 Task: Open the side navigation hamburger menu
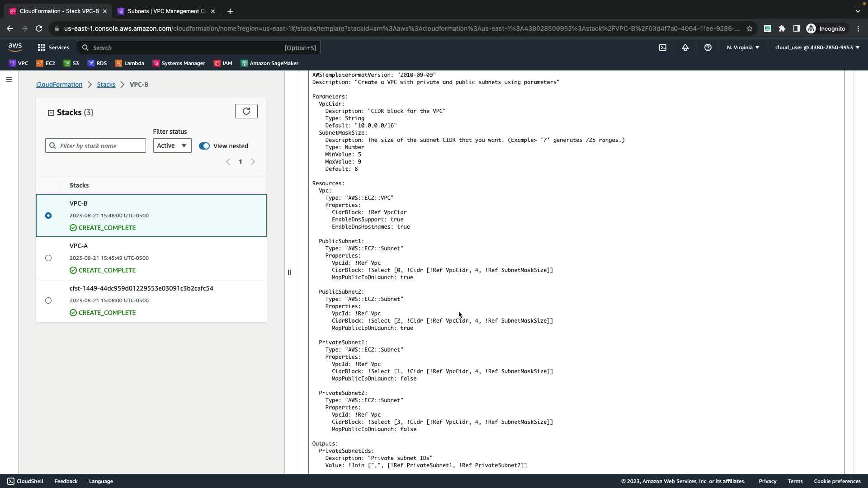(x=9, y=80)
